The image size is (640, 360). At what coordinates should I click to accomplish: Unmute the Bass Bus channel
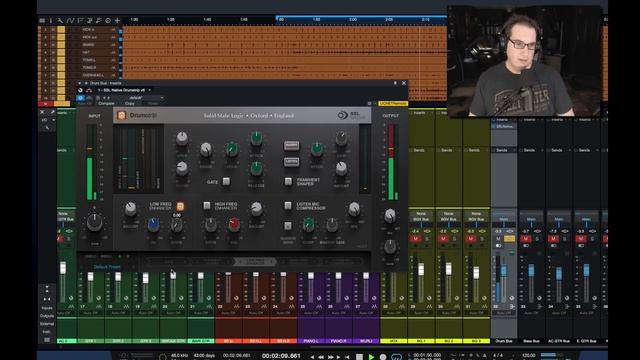click(x=526, y=239)
